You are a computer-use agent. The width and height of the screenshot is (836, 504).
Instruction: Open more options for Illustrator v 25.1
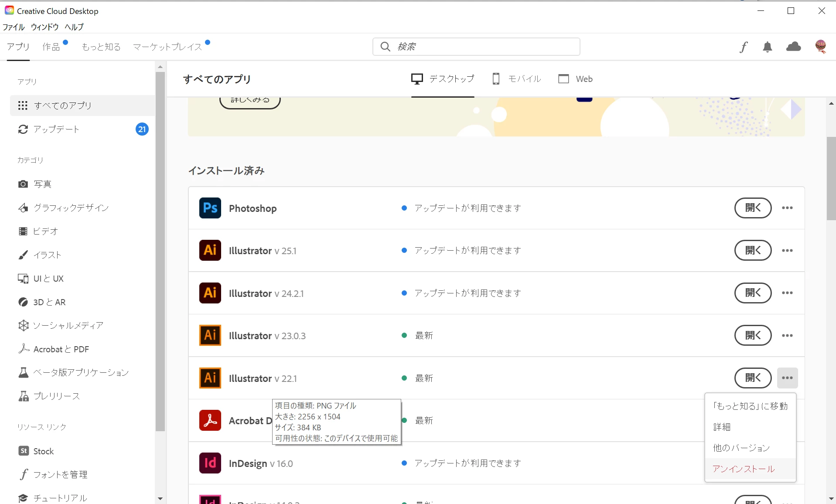click(787, 250)
